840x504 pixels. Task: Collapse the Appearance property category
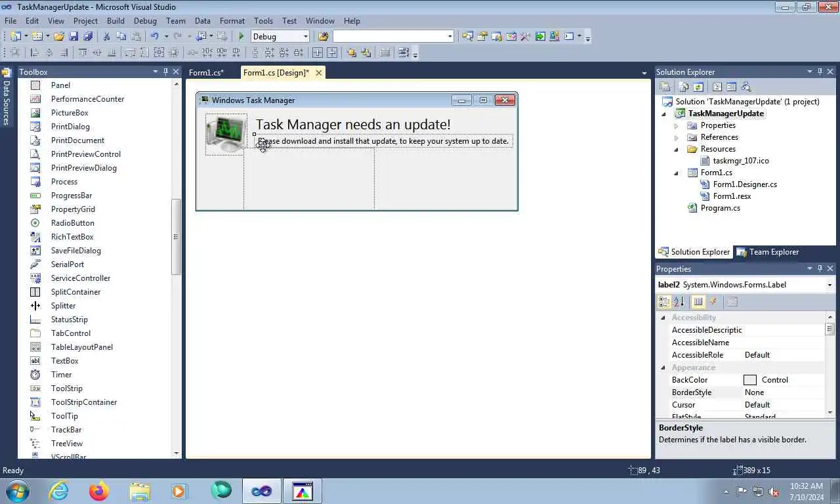point(663,367)
